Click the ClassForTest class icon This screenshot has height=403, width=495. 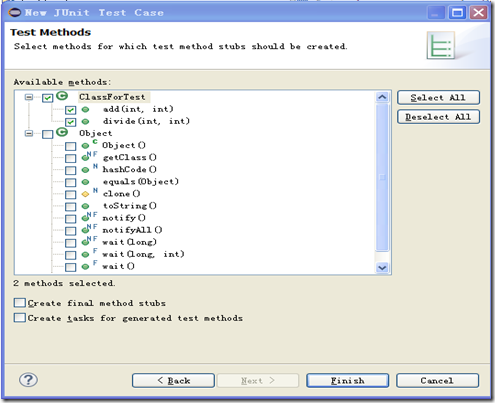(x=62, y=96)
